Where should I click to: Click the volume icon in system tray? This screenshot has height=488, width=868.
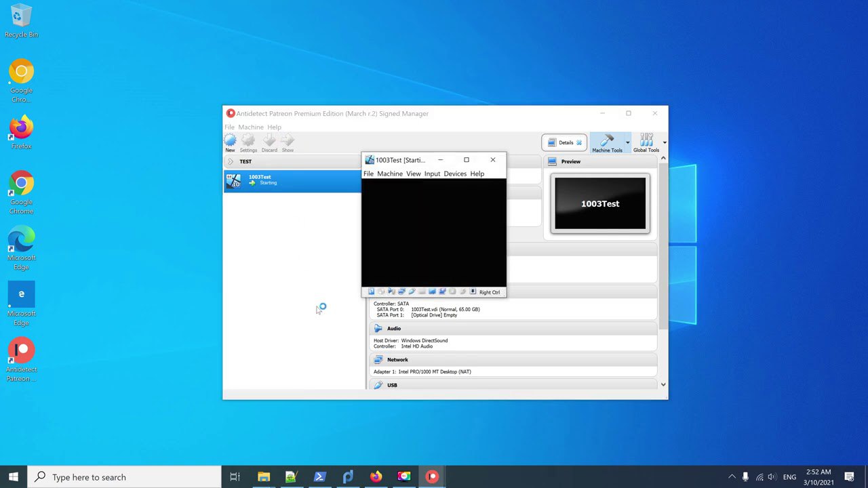tap(772, 477)
